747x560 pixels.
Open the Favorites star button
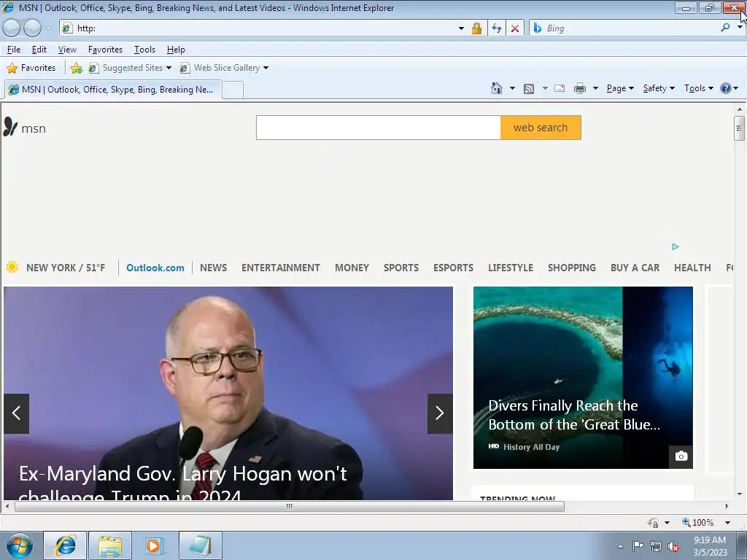31,68
